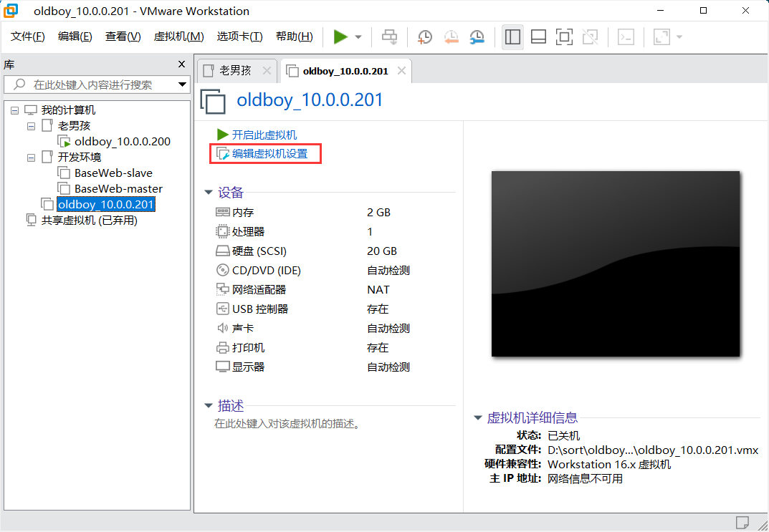Switch to the 老男孩 tab
The image size is (769, 532).
pos(234,71)
